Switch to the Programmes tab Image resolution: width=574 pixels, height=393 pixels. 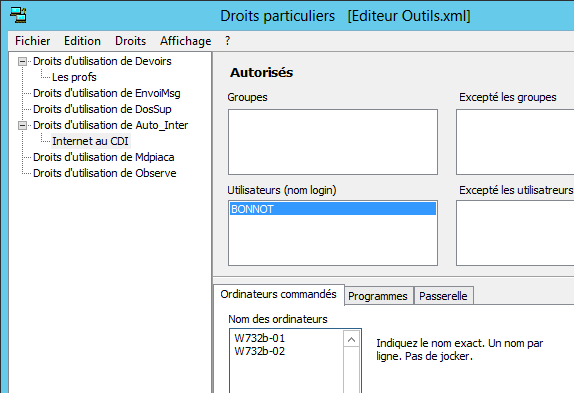coord(378,296)
